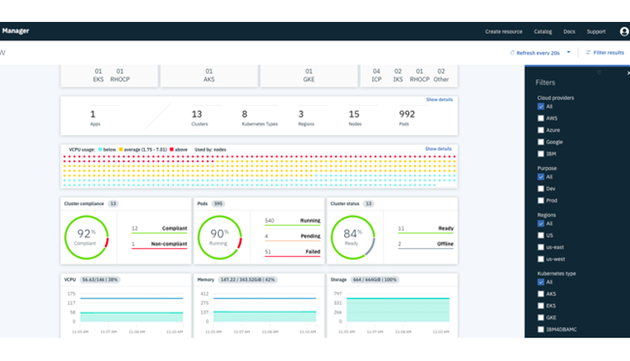Click the 90% Running pods donut chart
630x361 pixels.
click(219, 237)
